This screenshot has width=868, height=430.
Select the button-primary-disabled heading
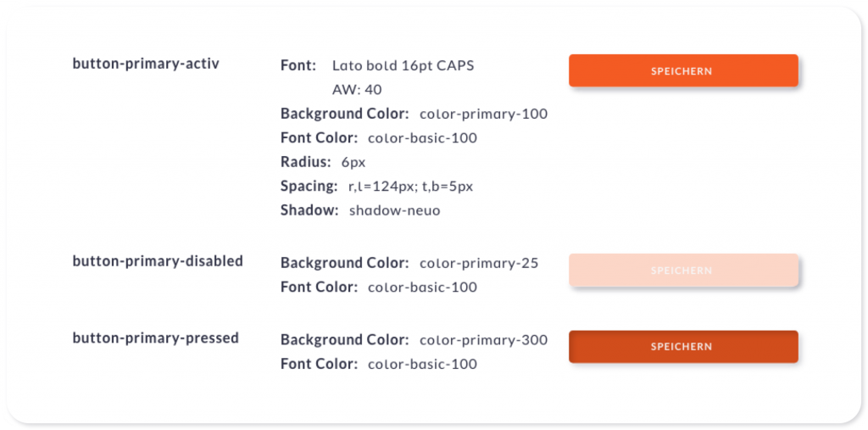click(x=158, y=261)
